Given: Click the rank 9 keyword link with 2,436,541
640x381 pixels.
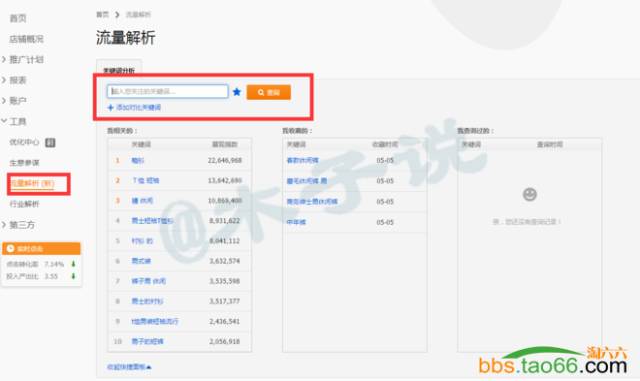Looking at the screenshot, I should [x=155, y=321].
